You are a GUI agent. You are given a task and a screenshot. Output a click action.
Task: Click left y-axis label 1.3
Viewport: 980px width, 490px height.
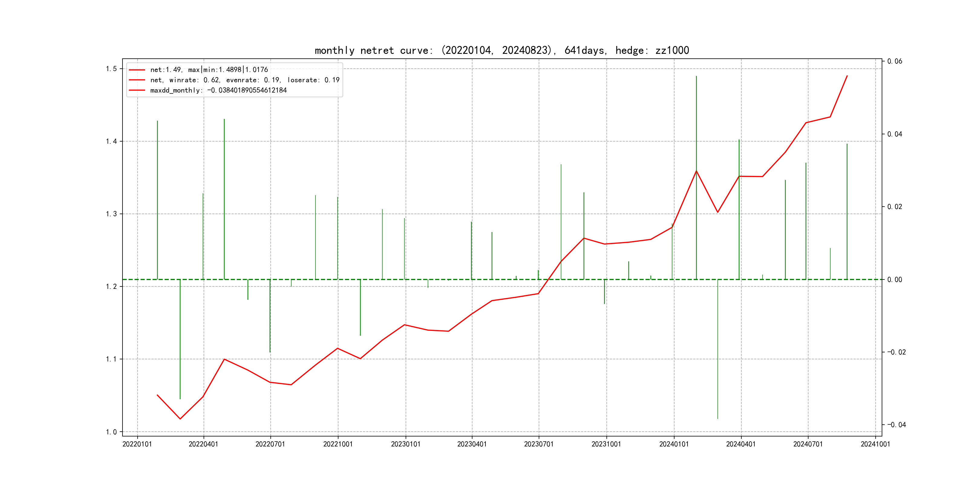point(111,214)
